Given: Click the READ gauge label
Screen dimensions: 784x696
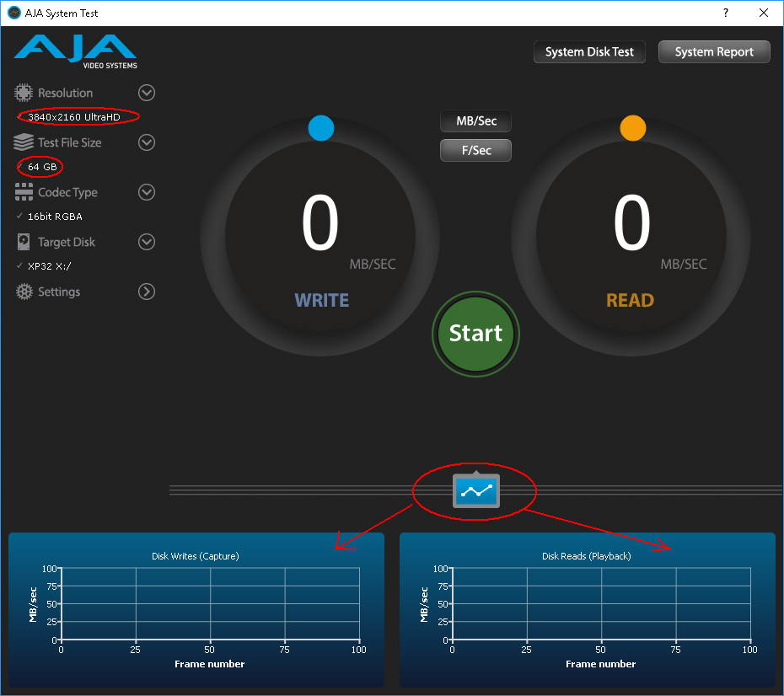Looking at the screenshot, I should (630, 300).
